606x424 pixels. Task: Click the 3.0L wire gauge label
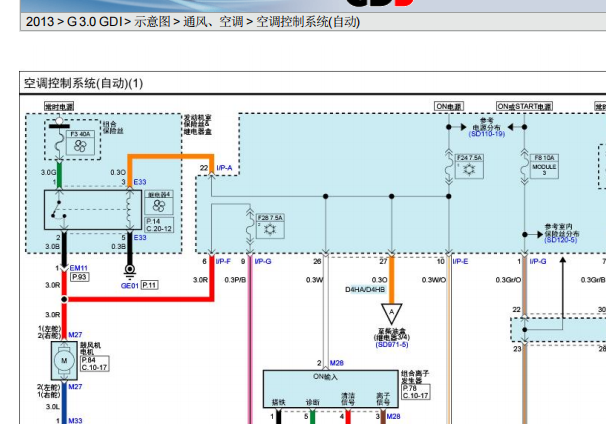click(x=53, y=407)
